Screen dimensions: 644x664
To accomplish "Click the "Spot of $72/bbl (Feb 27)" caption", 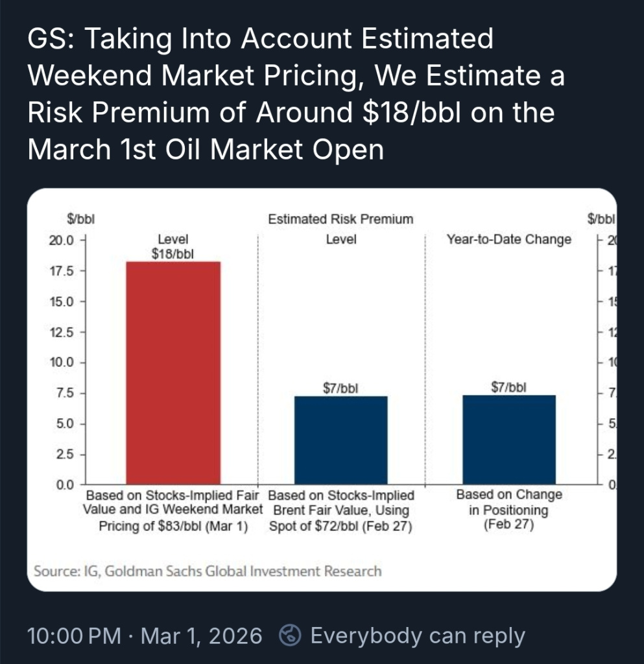I will point(340,526).
